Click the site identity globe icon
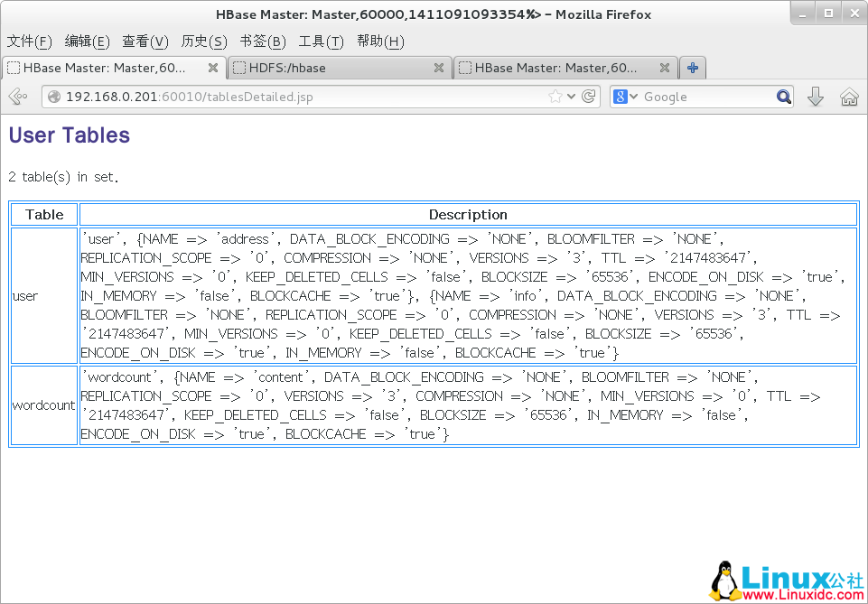 pyautogui.click(x=56, y=97)
